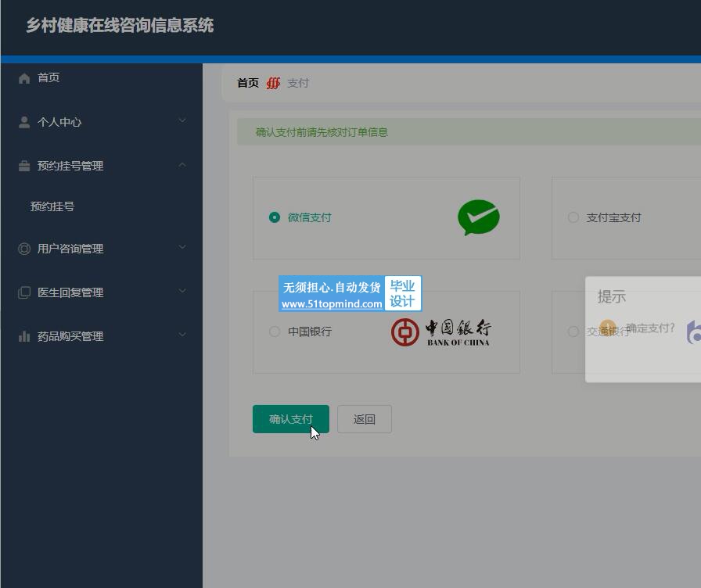Select the 中国银行 radio button
This screenshot has width=701, height=588.
click(275, 332)
